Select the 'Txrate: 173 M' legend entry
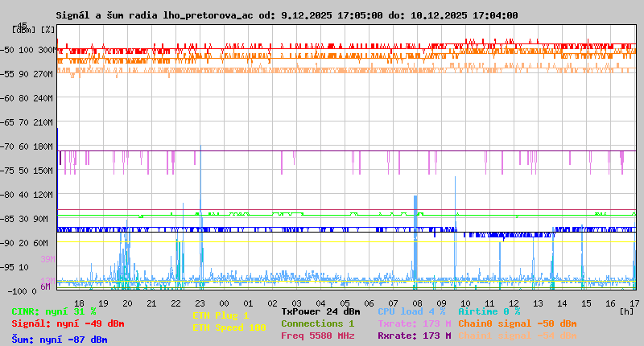 click(x=415, y=323)
